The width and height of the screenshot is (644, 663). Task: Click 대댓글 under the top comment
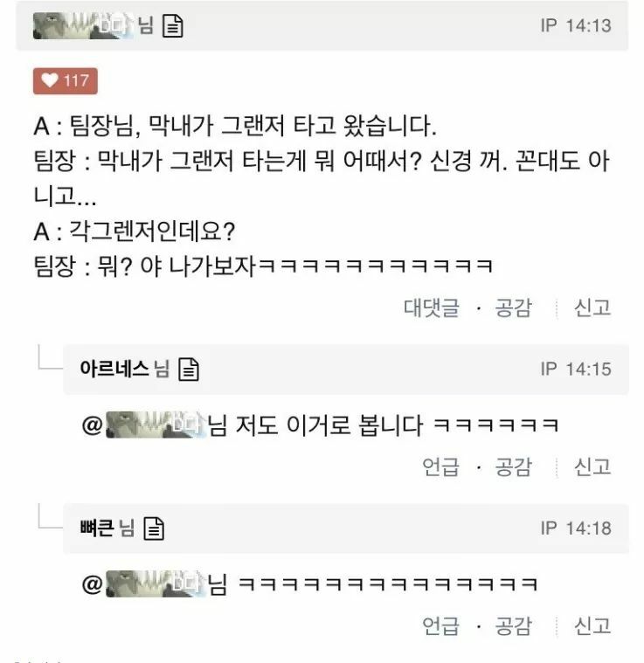431,307
